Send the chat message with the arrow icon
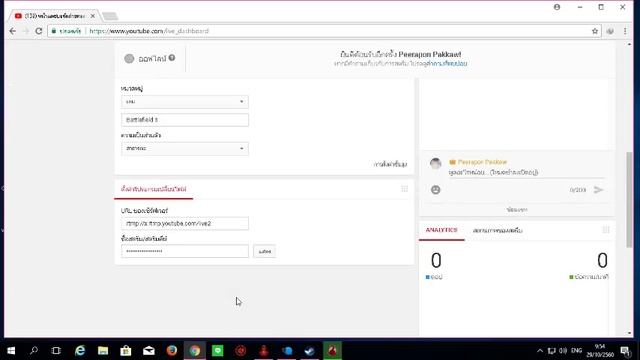The width and height of the screenshot is (640, 360). pos(598,190)
